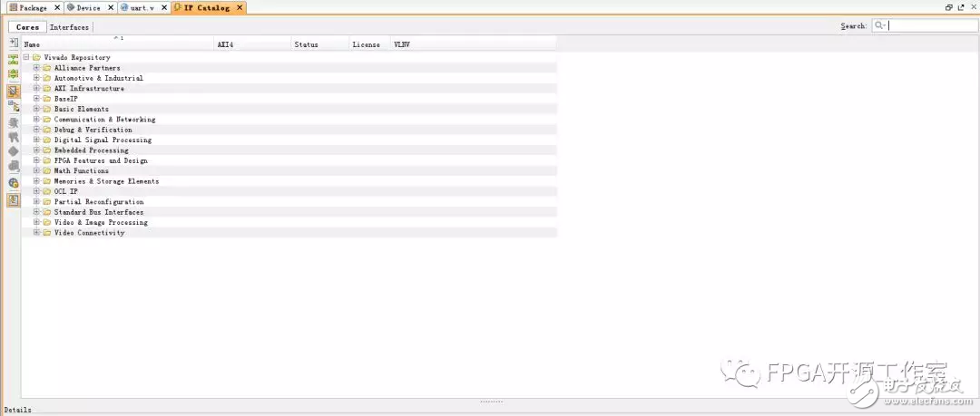Expand the OCL IP folder
980x416 pixels.
point(36,191)
